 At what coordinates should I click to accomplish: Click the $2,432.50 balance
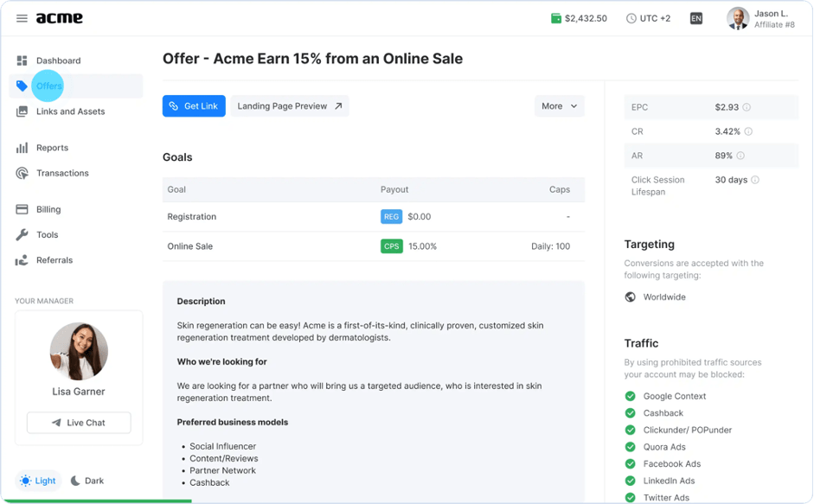point(586,19)
